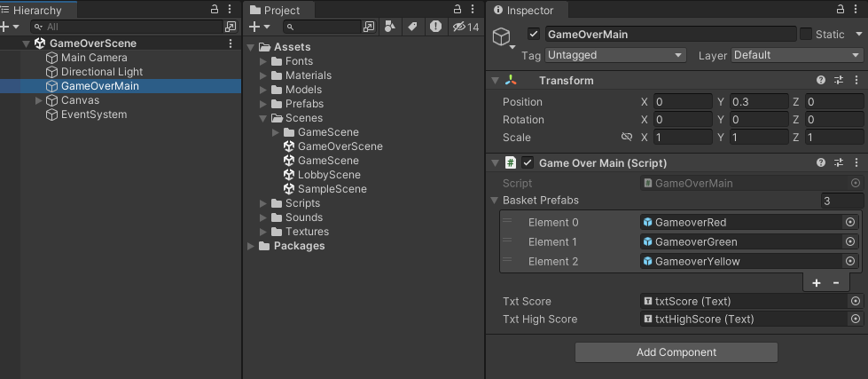
Task: Click the Hierarchy search field
Action: click(x=126, y=27)
